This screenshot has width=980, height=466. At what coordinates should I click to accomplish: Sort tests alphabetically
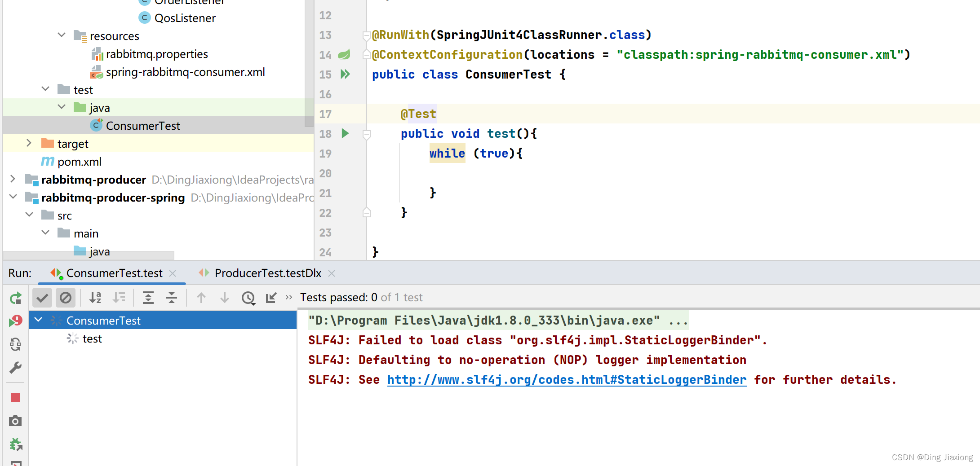point(95,298)
